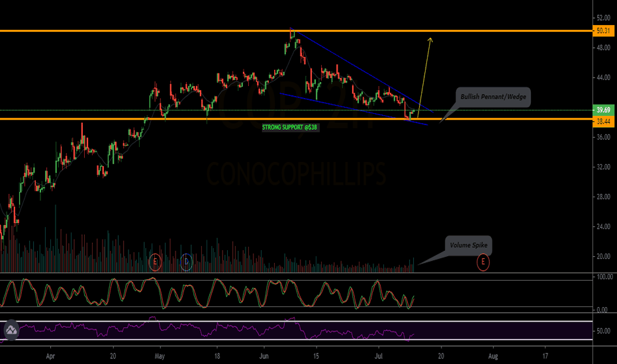The width and height of the screenshot is (617, 364).
Task: Click the 52.00 price axis value
Action: [x=603, y=18]
